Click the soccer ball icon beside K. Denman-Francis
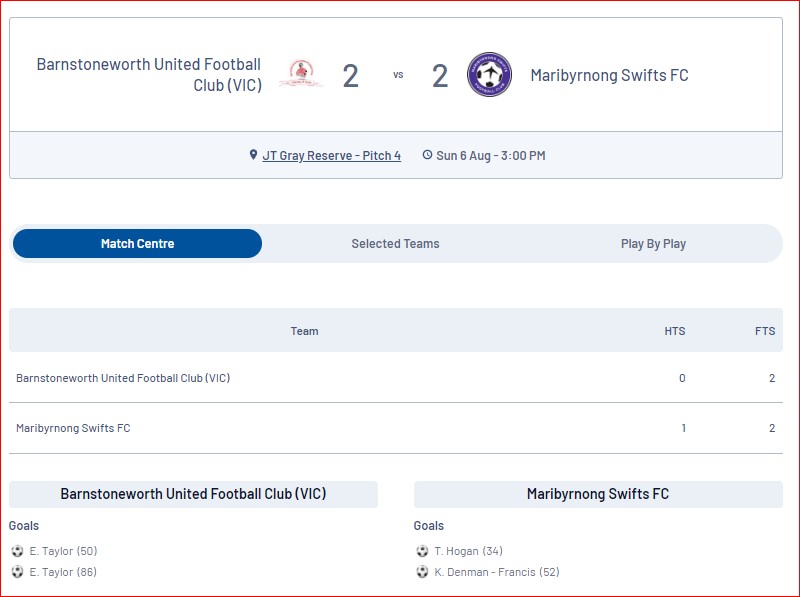This screenshot has width=800, height=597. (x=422, y=572)
